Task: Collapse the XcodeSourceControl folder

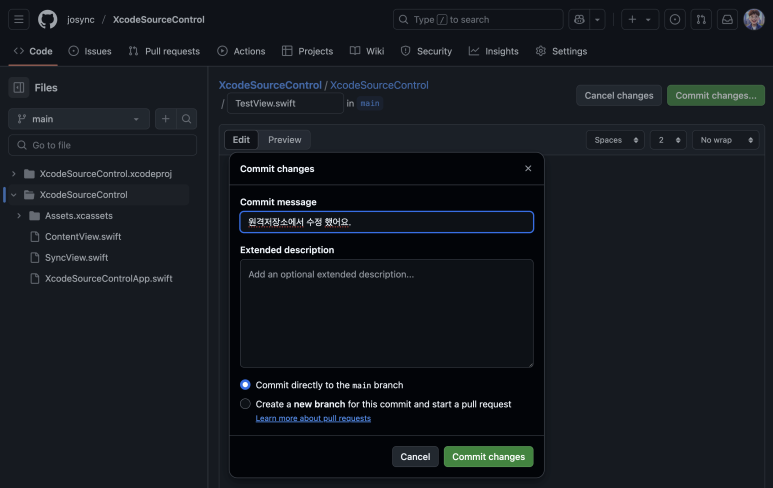Action: [x=14, y=195]
